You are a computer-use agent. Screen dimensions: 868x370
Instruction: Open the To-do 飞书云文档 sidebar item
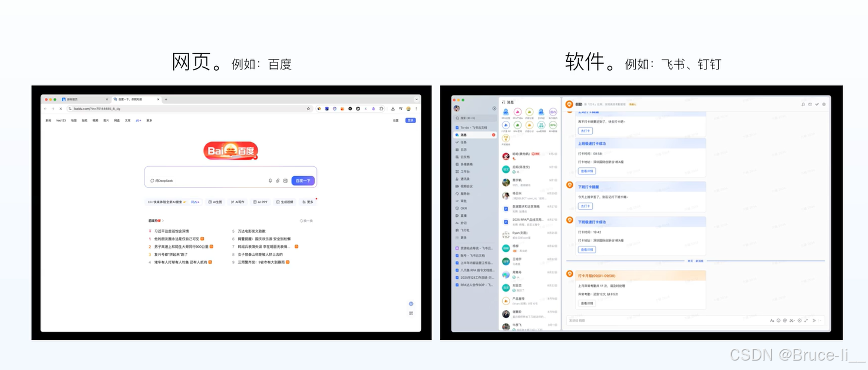(x=476, y=127)
